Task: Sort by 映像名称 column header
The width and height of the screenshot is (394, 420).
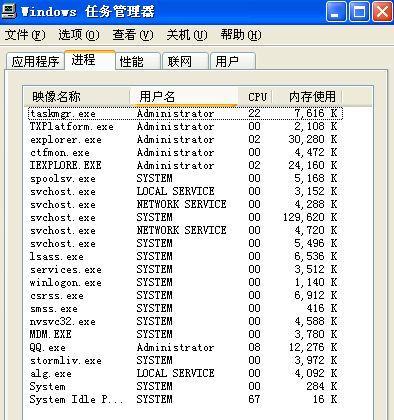Action: click(77, 97)
